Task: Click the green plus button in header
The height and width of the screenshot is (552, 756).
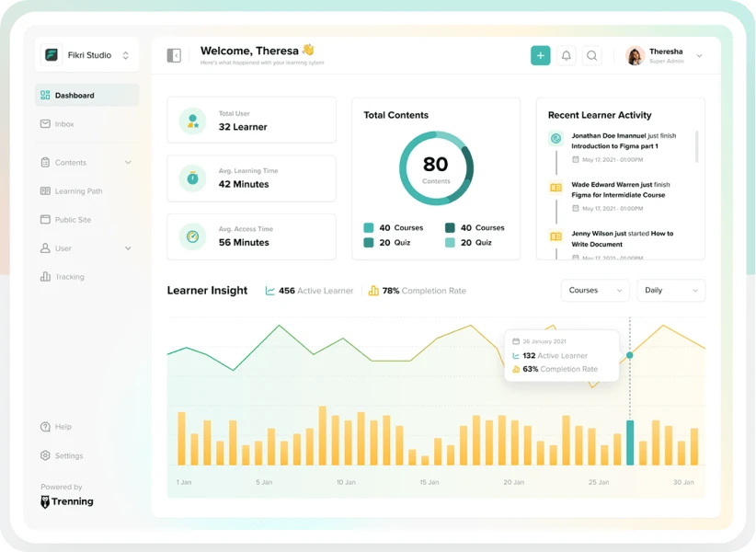Action: [x=540, y=55]
